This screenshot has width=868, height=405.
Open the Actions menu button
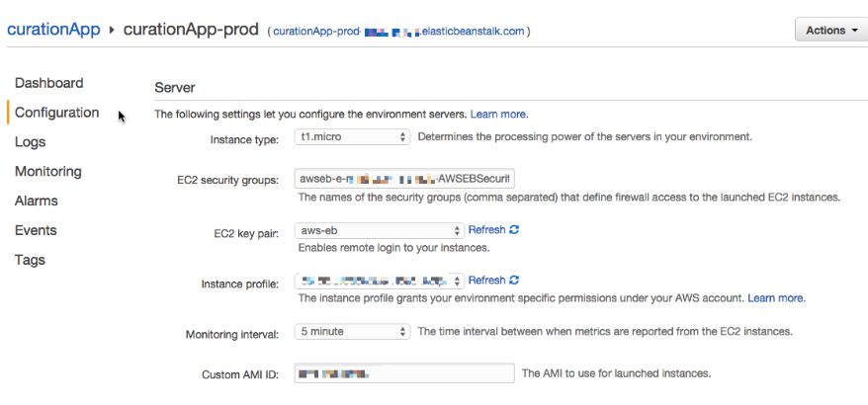[830, 30]
